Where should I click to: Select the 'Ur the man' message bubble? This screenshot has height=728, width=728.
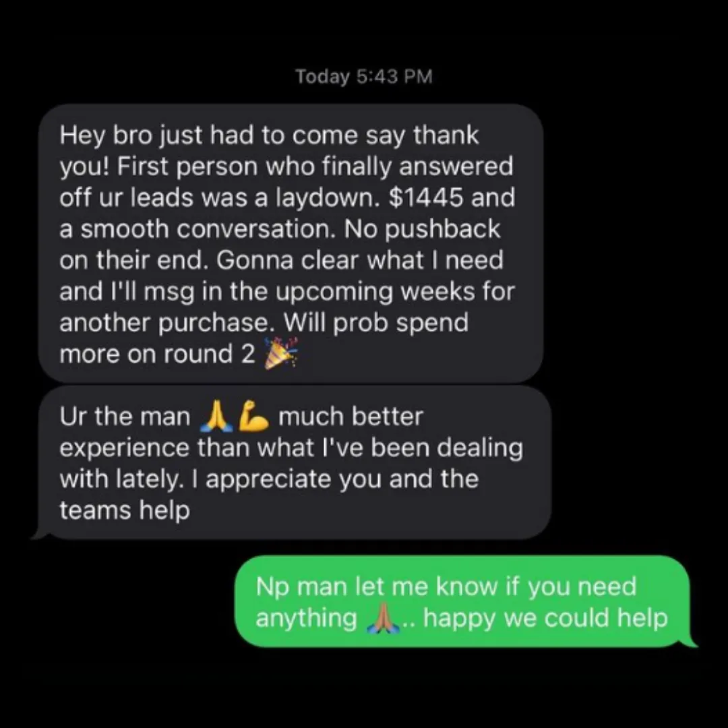pyautogui.click(x=295, y=462)
